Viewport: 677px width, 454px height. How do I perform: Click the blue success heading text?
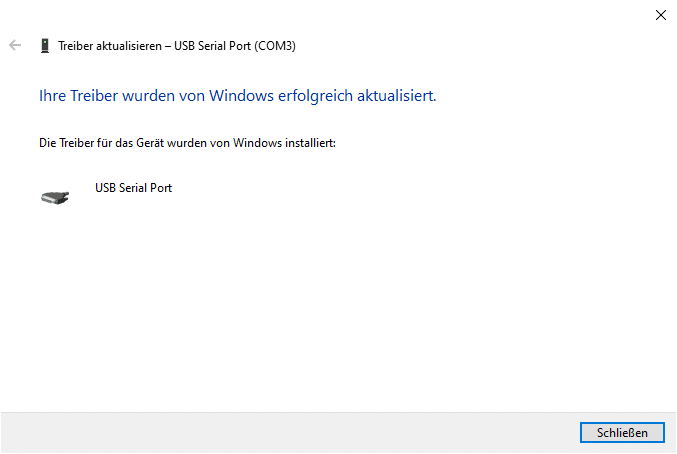point(237,96)
